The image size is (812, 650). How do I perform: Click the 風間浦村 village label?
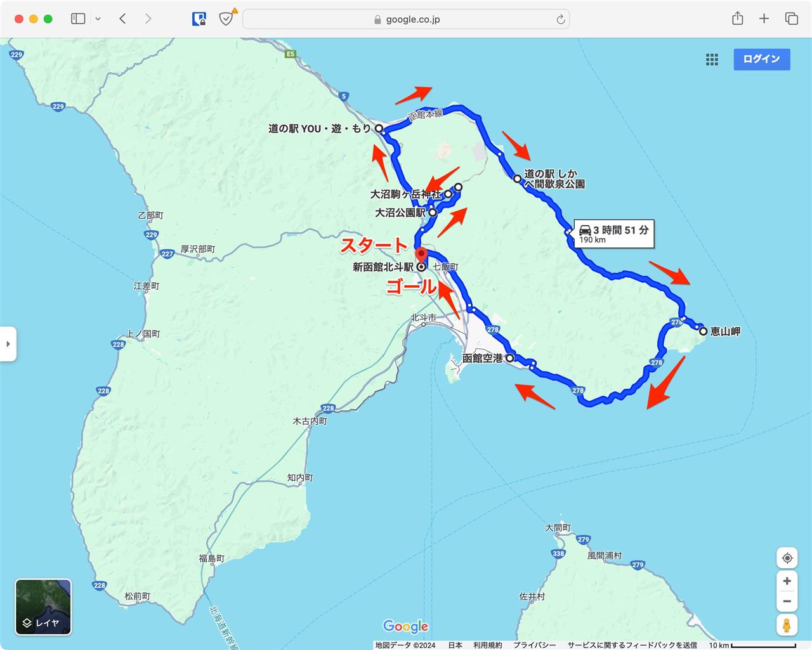[x=605, y=556]
